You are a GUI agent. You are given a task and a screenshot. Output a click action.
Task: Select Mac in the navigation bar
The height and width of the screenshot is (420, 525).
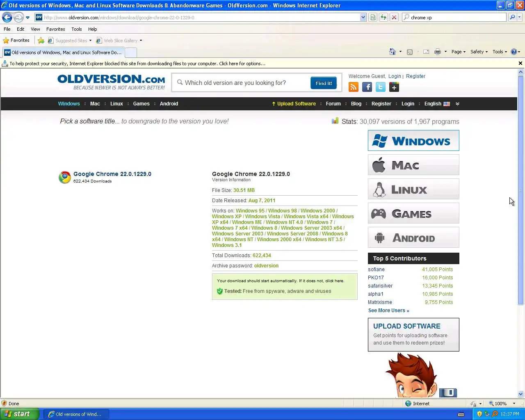point(95,104)
